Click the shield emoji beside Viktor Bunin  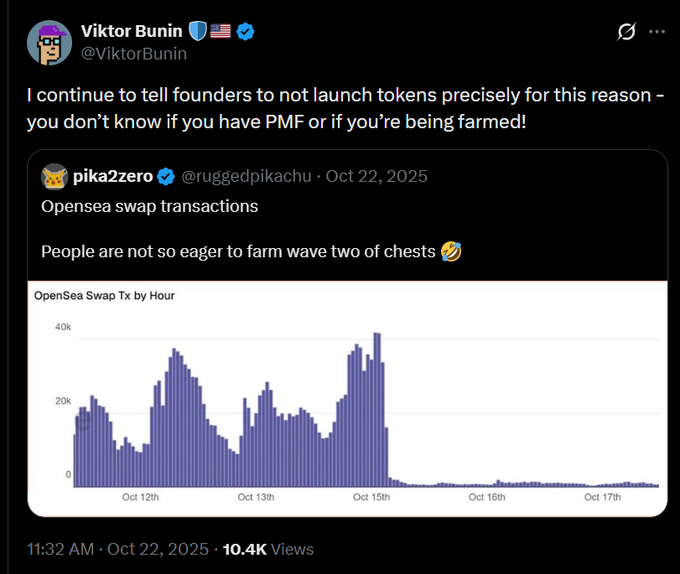pyautogui.click(x=197, y=31)
